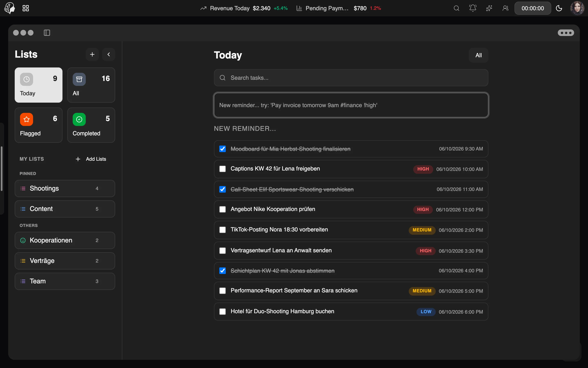The image size is (588, 368).
Task: Click due date 06/10/2026 3:30 PM
Action: pos(461,251)
